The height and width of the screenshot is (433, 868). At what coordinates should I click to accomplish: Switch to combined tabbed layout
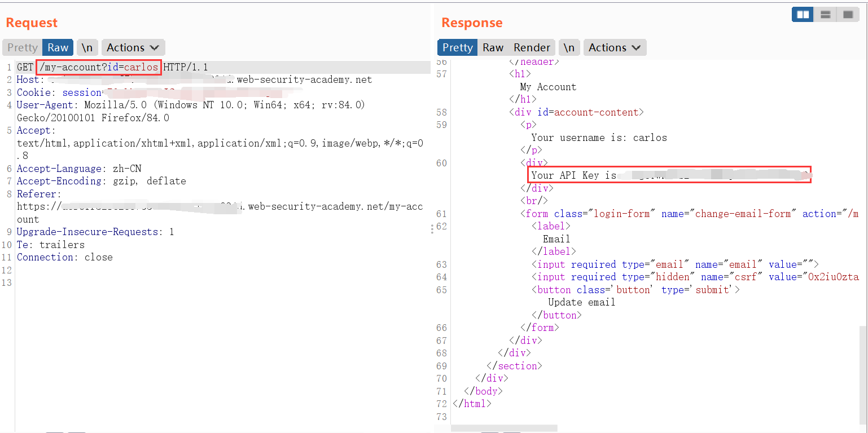(x=848, y=15)
